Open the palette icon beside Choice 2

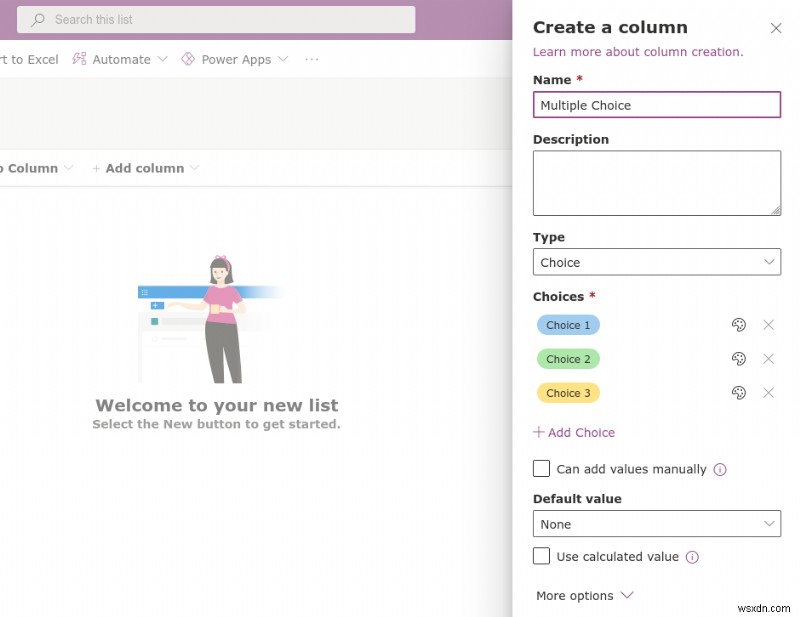click(739, 359)
